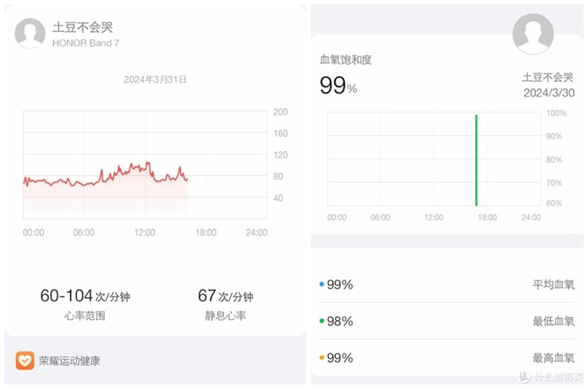
Task: Click 18:00 on the heart rate time axis
Action: point(206,233)
